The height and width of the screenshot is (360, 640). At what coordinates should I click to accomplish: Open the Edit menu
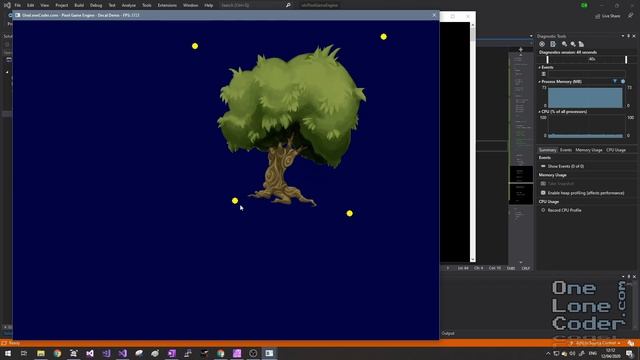point(31,5)
